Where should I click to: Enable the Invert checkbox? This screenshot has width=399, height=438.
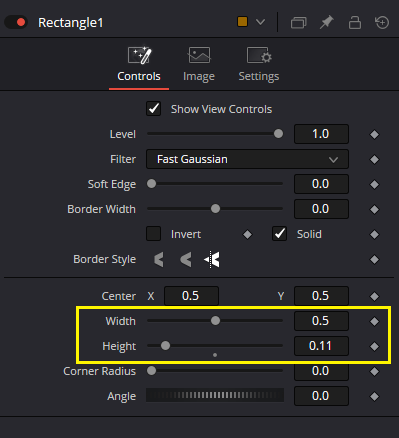tap(154, 234)
